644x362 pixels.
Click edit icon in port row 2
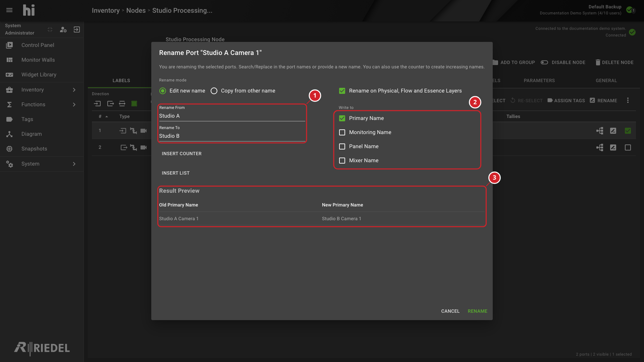613,147
